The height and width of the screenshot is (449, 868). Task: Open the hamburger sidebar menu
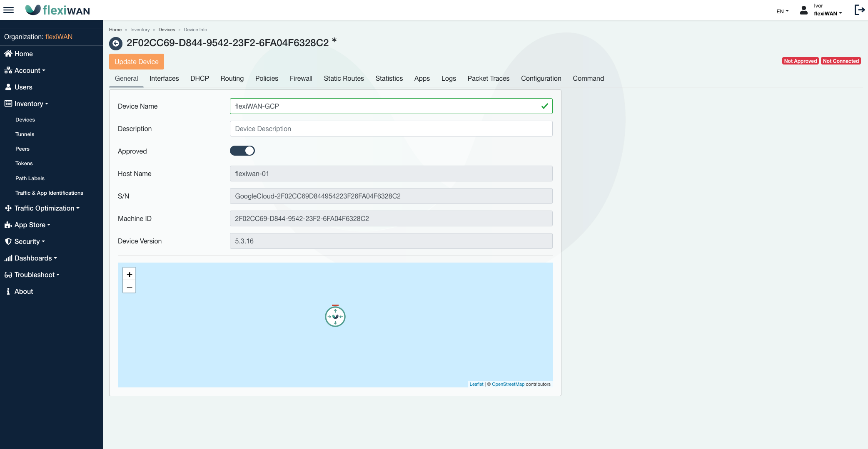(8, 10)
